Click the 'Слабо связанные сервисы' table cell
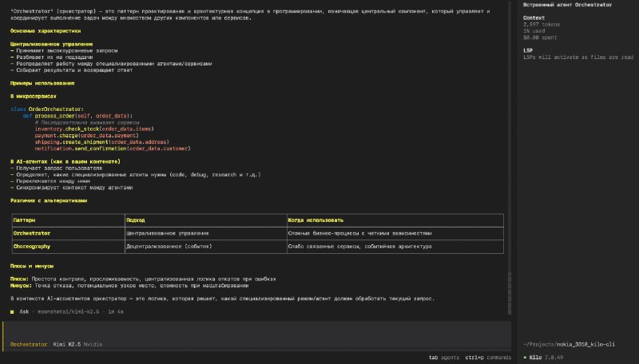The height and width of the screenshot is (364, 639). coord(395,247)
